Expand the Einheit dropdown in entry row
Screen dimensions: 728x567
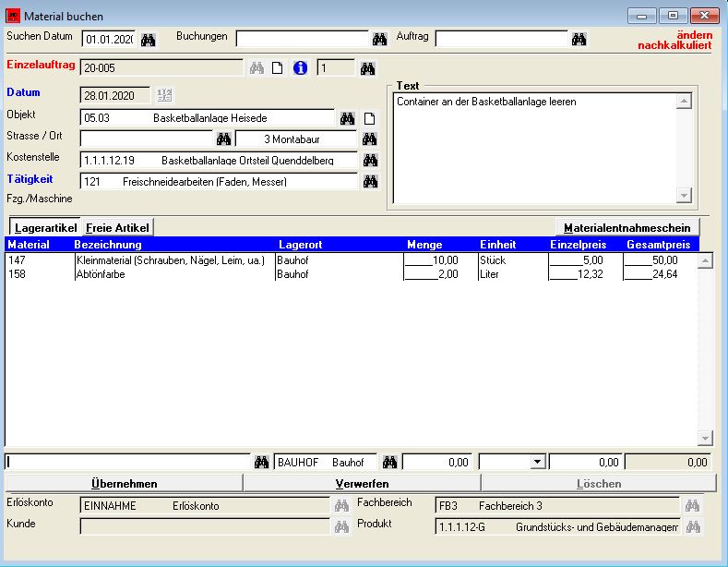(538, 462)
